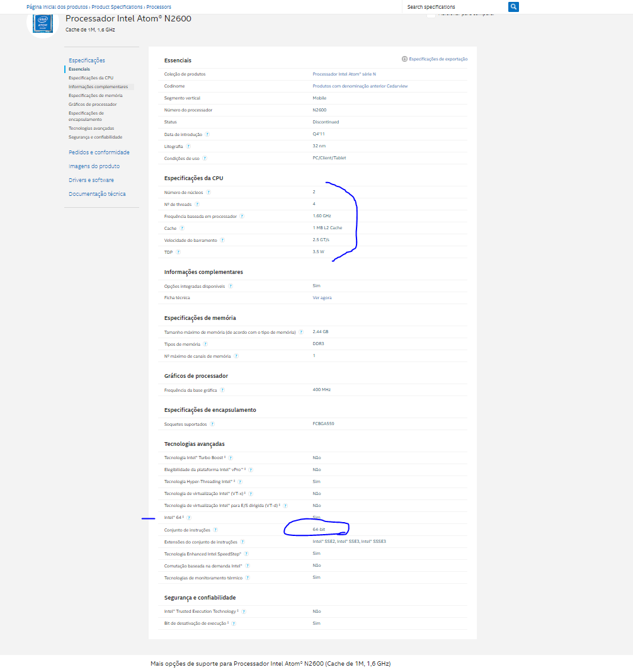Open help icon next to Litografia

point(188,146)
